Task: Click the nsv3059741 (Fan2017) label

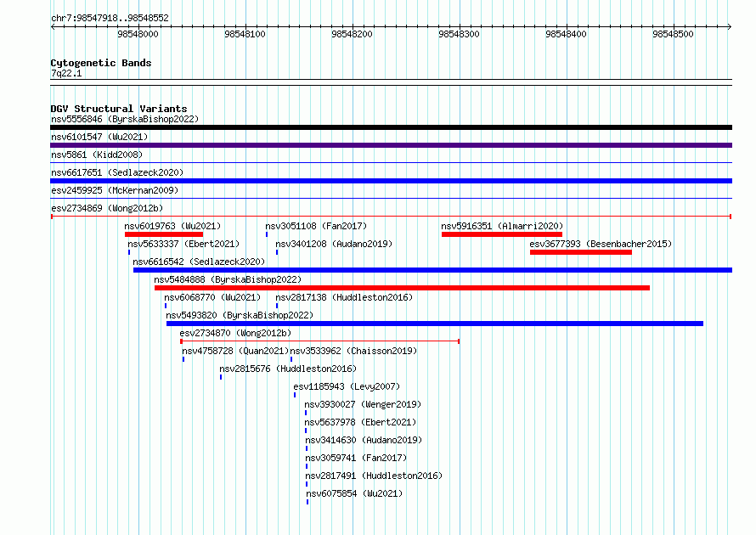Action: tap(356, 458)
